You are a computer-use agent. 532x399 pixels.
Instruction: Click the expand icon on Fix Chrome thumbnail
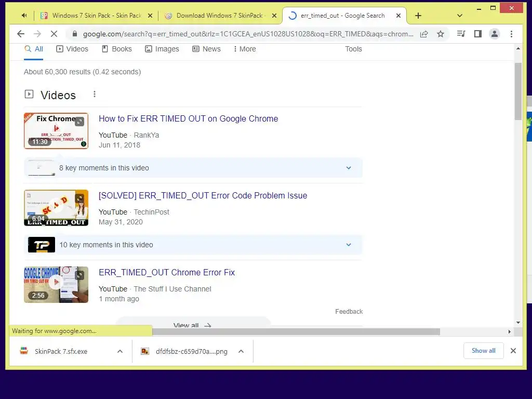79,122
